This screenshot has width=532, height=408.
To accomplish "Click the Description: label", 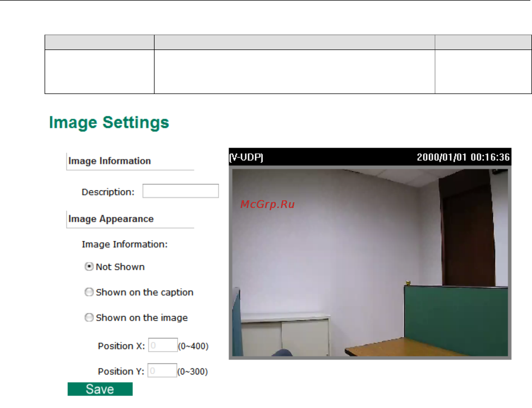I will (x=108, y=192).
